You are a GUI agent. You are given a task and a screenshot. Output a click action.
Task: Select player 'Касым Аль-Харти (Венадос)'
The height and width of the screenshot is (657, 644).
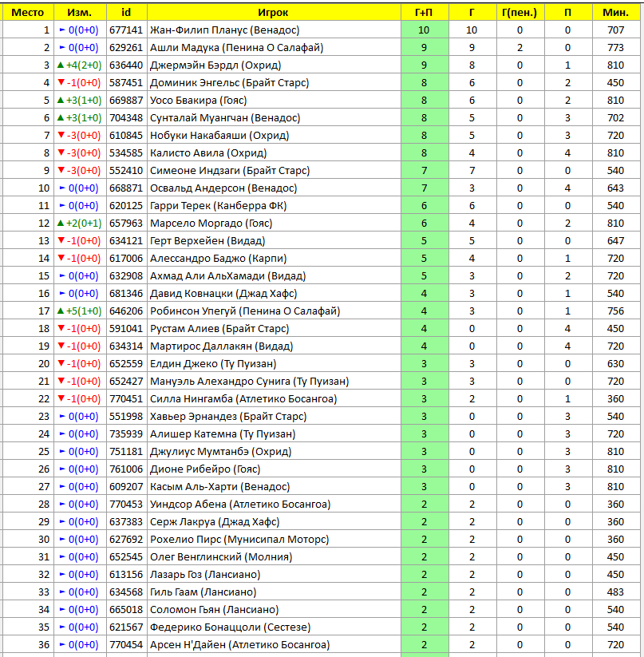[x=219, y=487]
